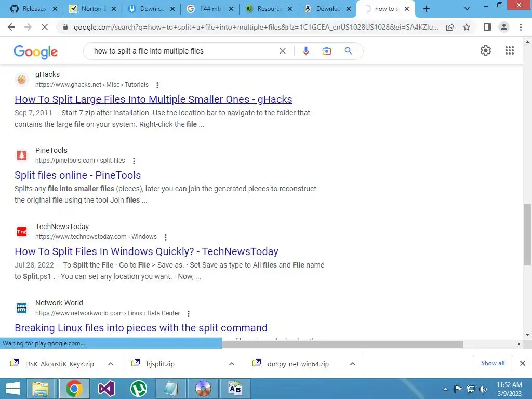Share this page via share icon

click(x=450, y=27)
